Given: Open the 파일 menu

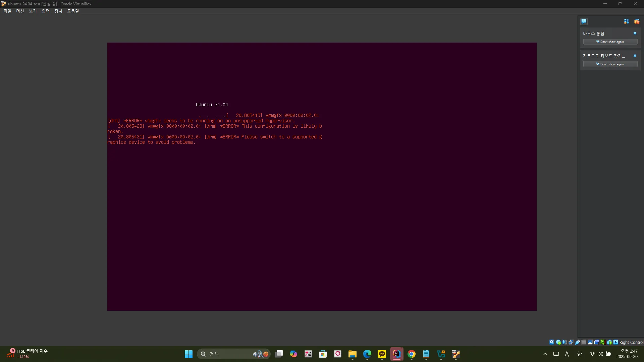Looking at the screenshot, I should click(7, 11).
